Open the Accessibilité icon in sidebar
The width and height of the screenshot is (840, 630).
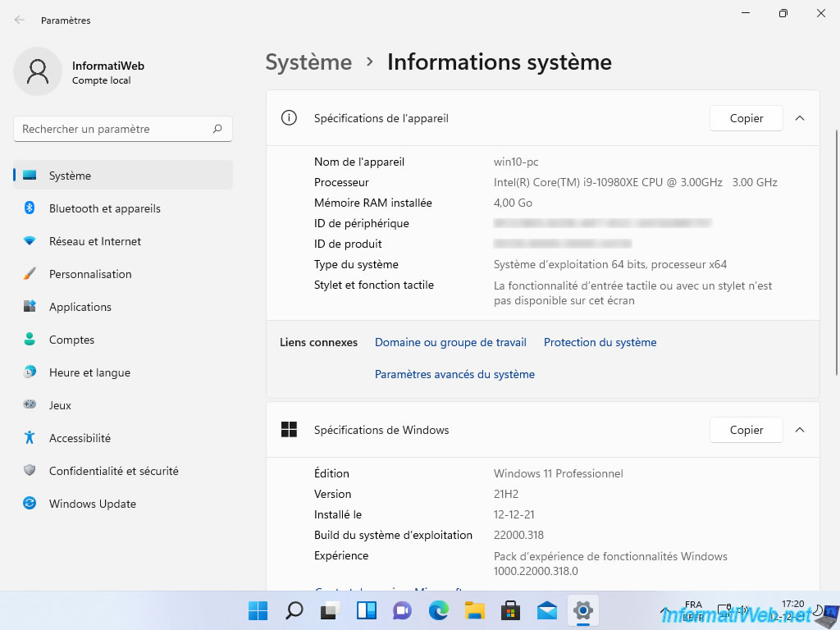point(30,438)
